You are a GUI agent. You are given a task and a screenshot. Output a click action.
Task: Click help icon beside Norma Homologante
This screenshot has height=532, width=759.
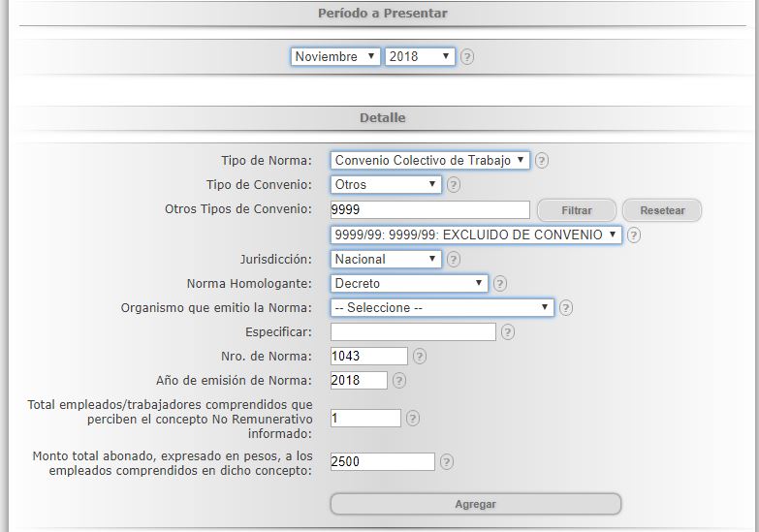coord(500,284)
